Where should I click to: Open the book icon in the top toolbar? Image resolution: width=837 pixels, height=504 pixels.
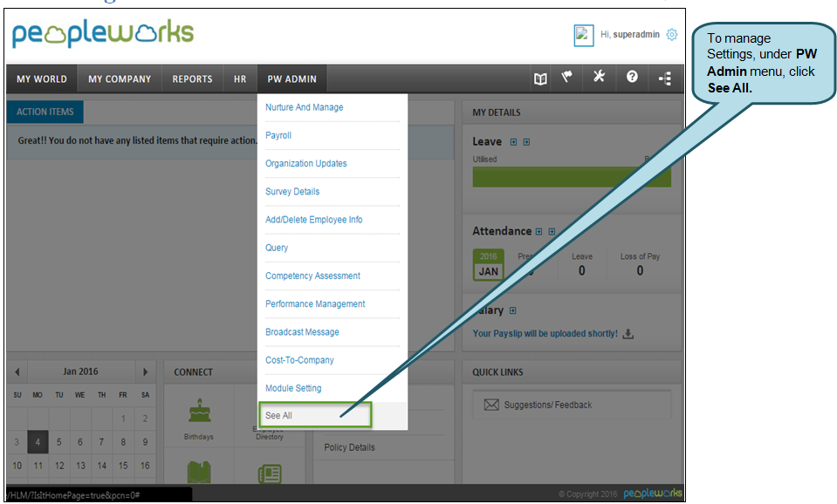540,79
